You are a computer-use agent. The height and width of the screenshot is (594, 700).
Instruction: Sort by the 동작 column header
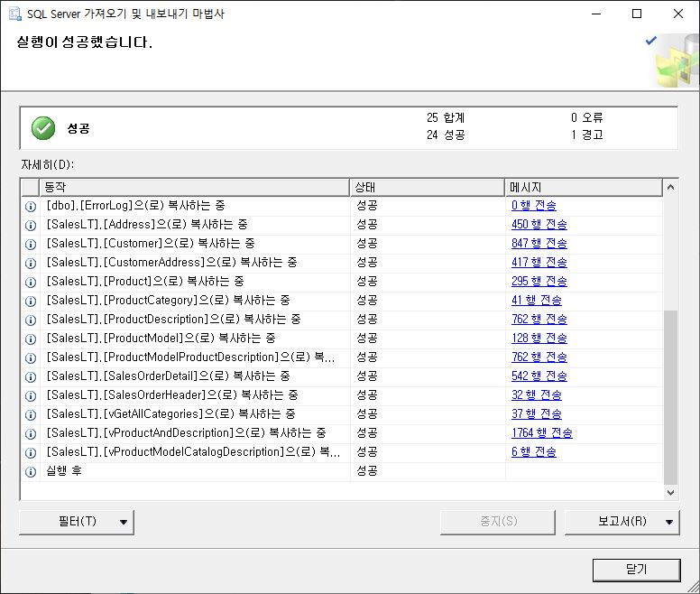[195, 188]
